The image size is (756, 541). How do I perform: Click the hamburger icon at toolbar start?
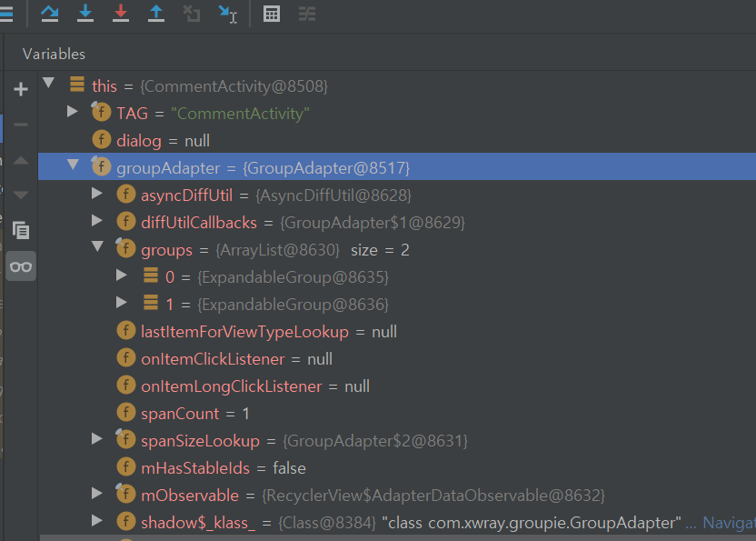click(6, 13)
